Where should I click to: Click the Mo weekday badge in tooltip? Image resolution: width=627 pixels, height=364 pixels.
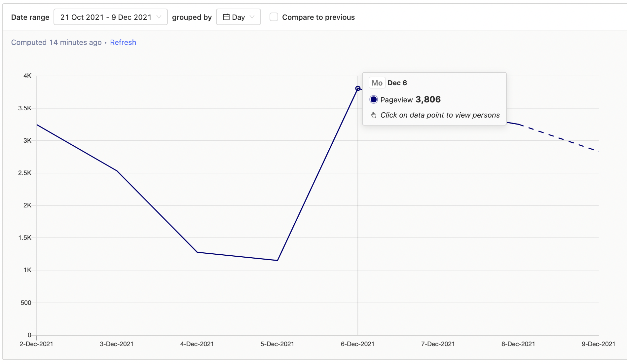coord(377,83)
